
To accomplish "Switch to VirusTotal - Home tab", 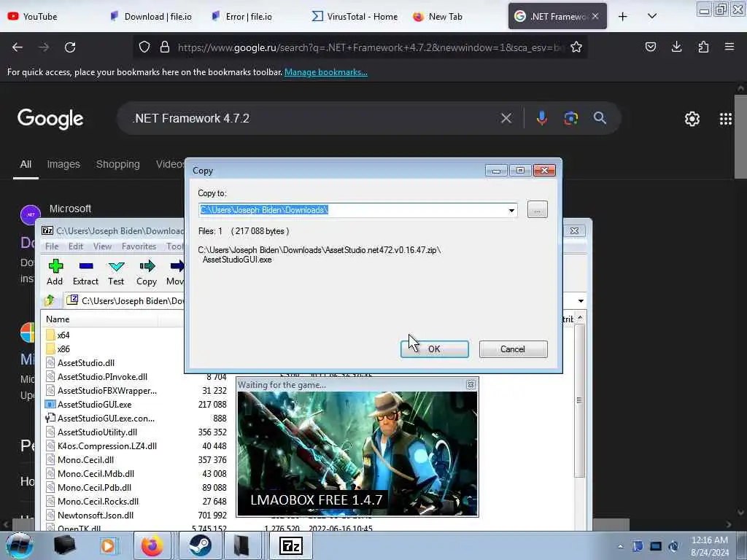I will (x=355, y=17).
